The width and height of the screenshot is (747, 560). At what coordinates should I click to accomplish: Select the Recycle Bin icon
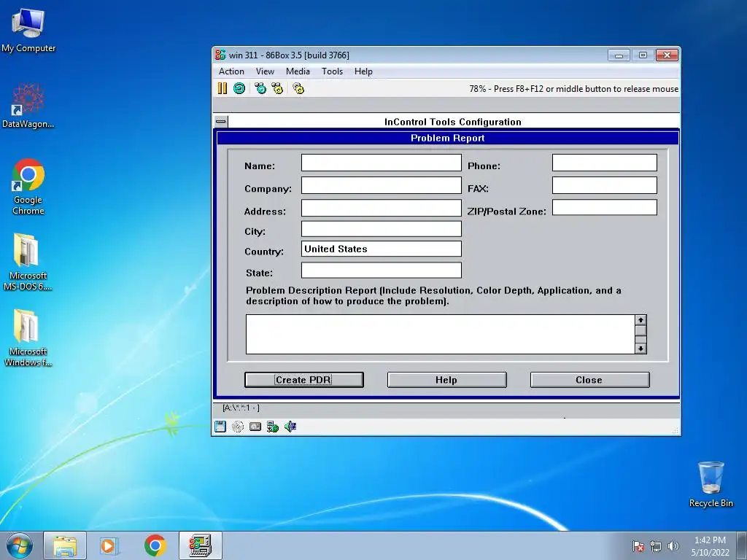711,484
